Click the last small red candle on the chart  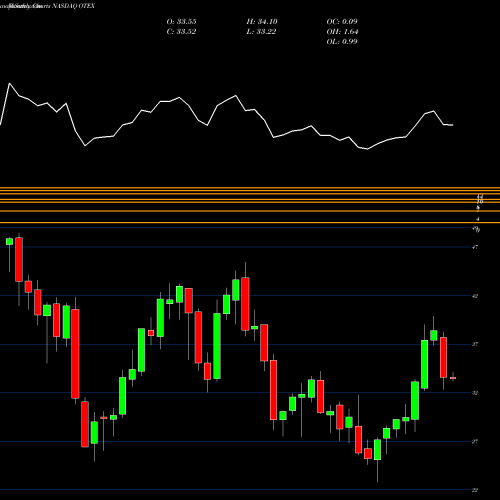453,378
